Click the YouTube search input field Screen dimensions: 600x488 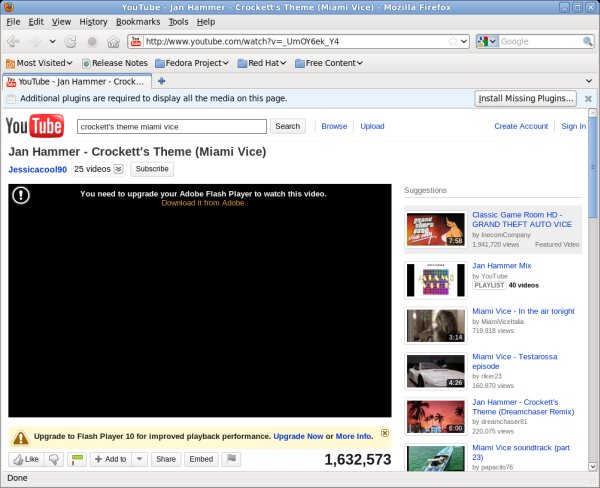click(x=172, y=127)
